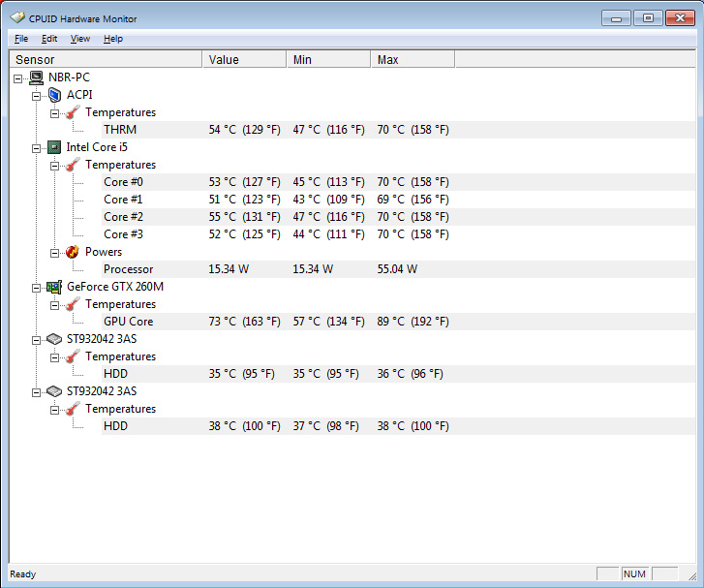Minimize the Hardware Monitor window
The width and height of the screenshot is (704, 588).
click(617, 18)
